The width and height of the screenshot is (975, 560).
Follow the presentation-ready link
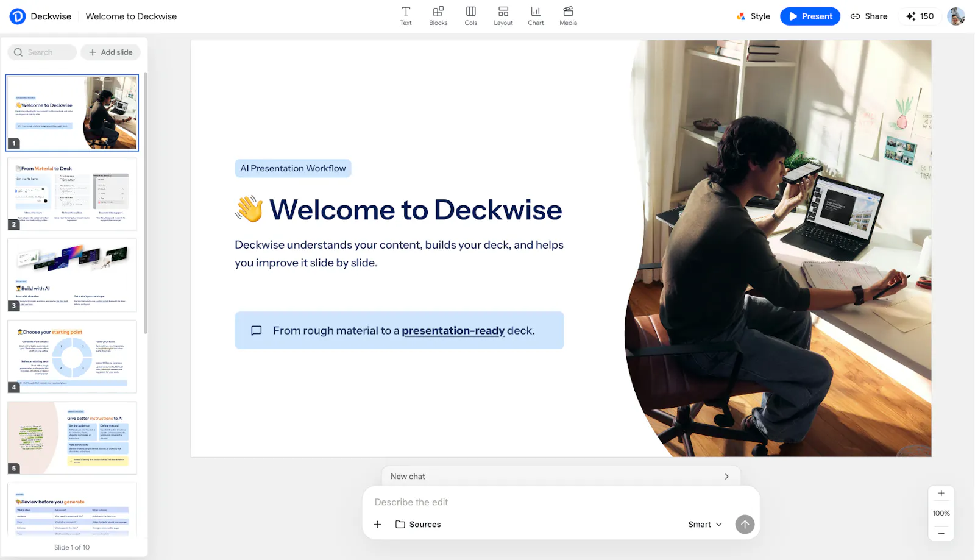(453, 330)
